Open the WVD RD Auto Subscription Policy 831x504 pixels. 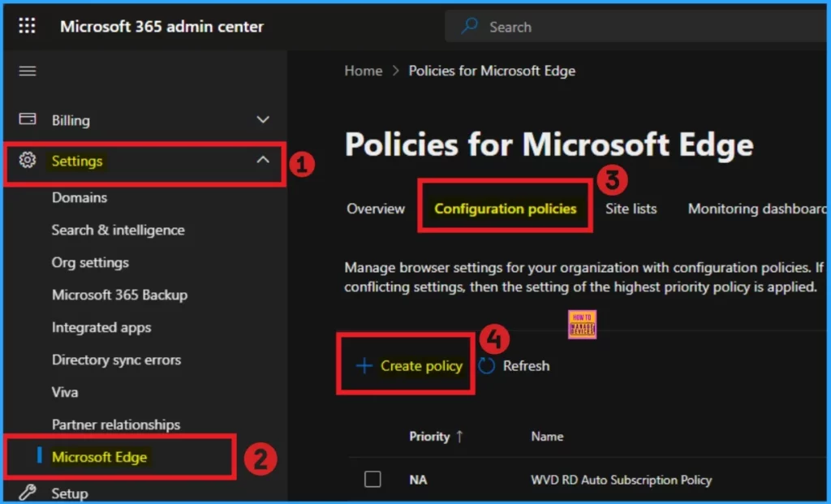click(x=621, y=480)
